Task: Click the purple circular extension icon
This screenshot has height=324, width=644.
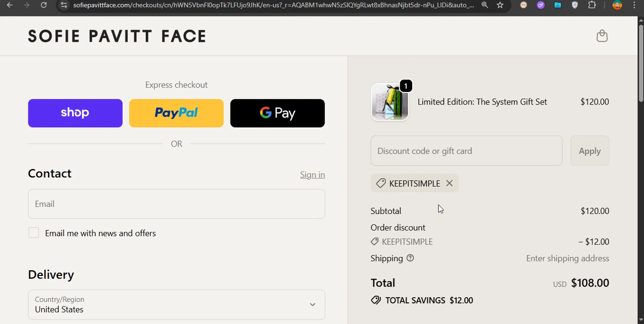Action: [541, 5]
